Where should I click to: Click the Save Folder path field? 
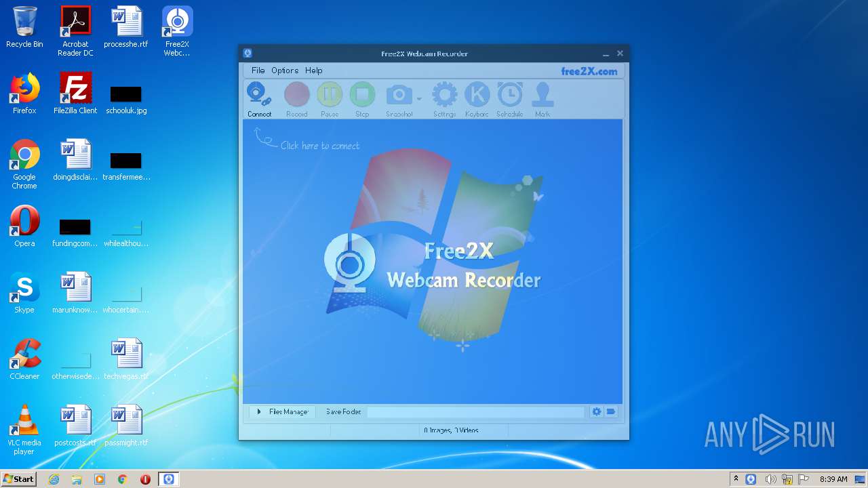(x=475, y=411)
